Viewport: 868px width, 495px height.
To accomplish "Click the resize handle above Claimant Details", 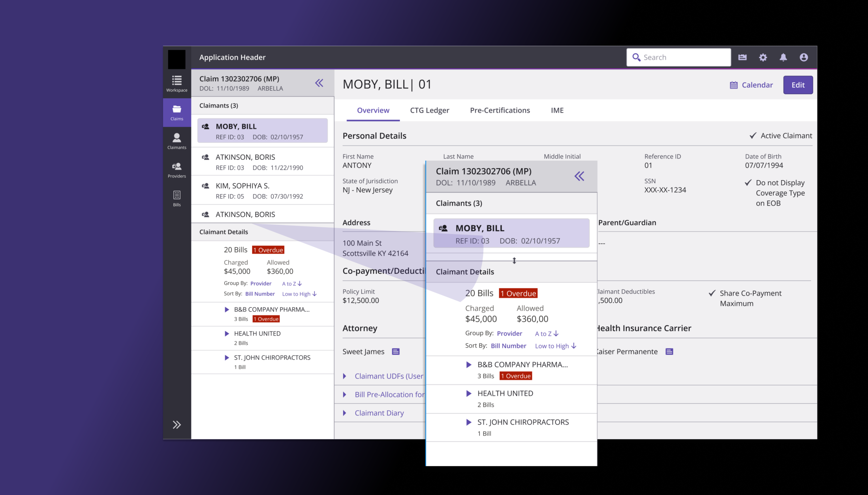I will click(514, 261).
